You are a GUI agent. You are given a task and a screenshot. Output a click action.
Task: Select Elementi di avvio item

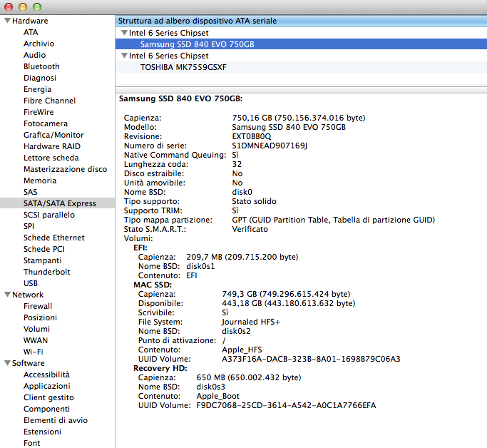(56, 420)
